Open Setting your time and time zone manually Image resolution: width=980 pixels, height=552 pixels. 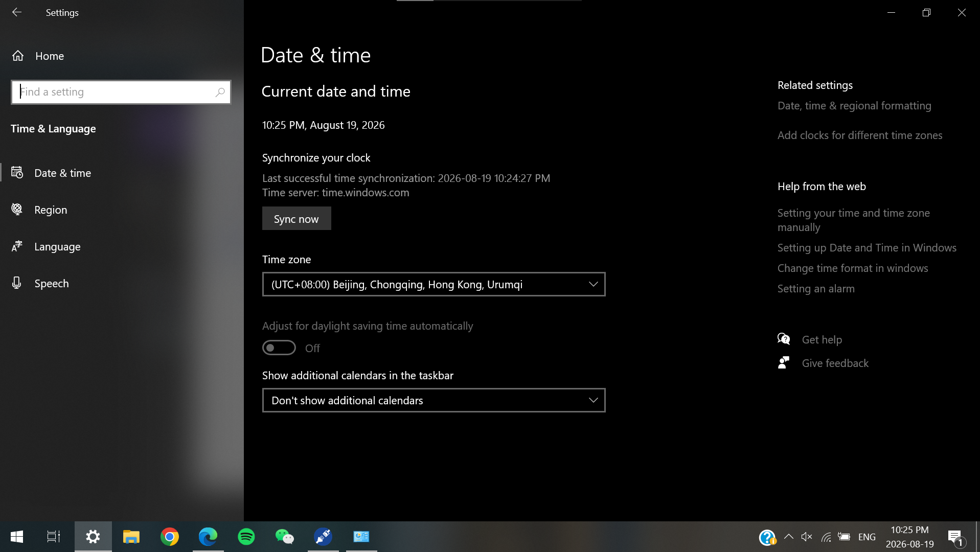point(854,220)
